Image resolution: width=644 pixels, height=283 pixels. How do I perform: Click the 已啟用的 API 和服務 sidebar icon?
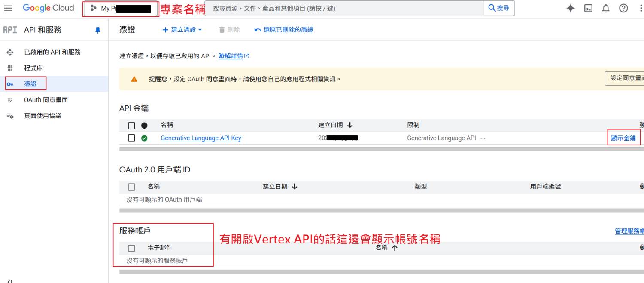(x=10, y=52)
